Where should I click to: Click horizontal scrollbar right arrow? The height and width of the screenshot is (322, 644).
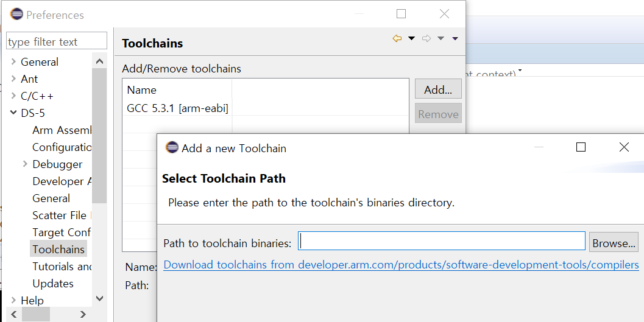(x=83, y=314)
